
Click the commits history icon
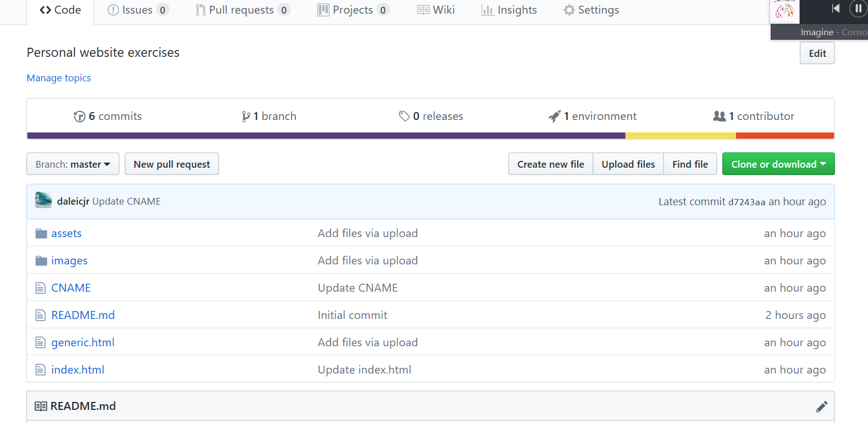click(80, 117)
